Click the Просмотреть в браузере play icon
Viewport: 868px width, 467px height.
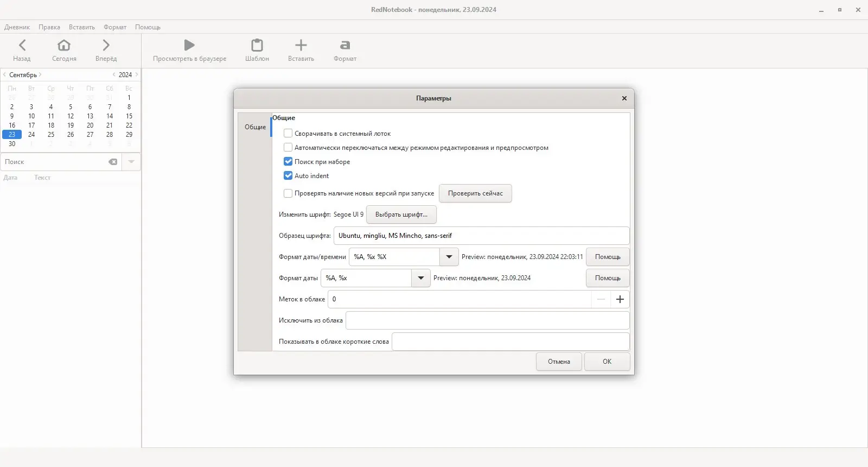[189, 45]
